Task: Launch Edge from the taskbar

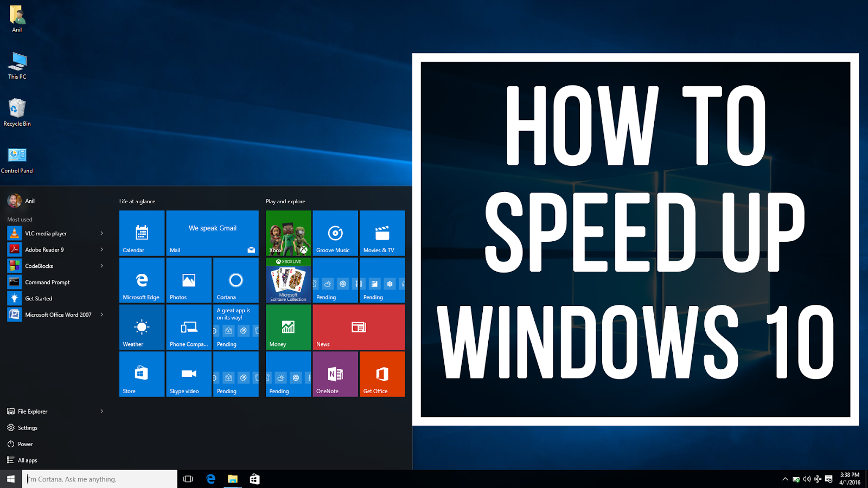Action: tap(210, 479)
